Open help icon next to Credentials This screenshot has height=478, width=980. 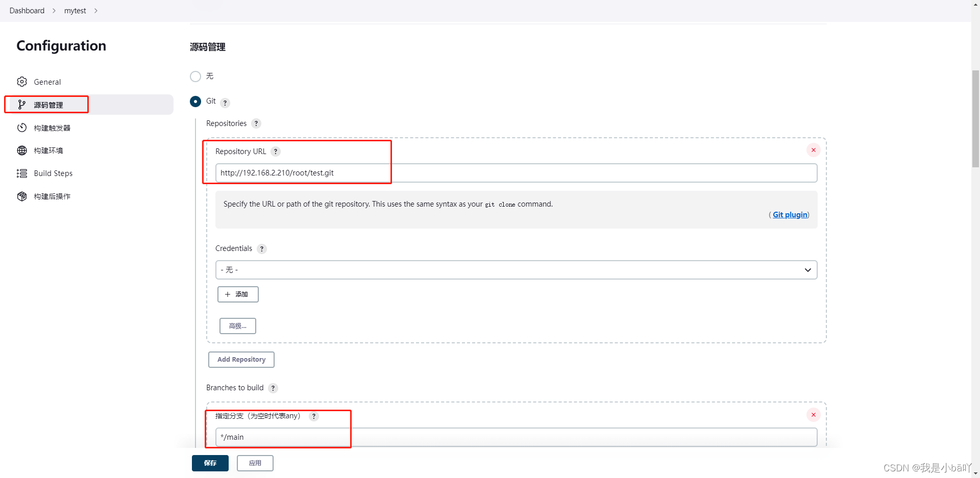pos(262,249)
